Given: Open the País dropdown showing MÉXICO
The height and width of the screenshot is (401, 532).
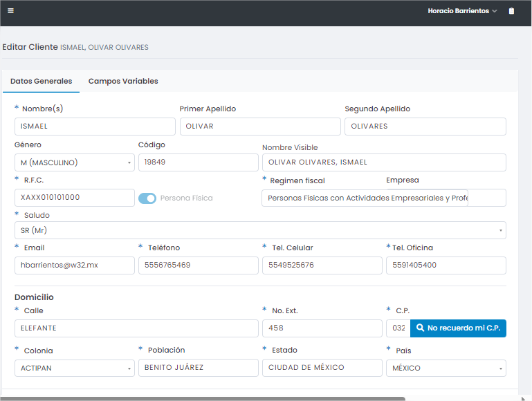Looking at the screenshot, I should coord(446,368).
